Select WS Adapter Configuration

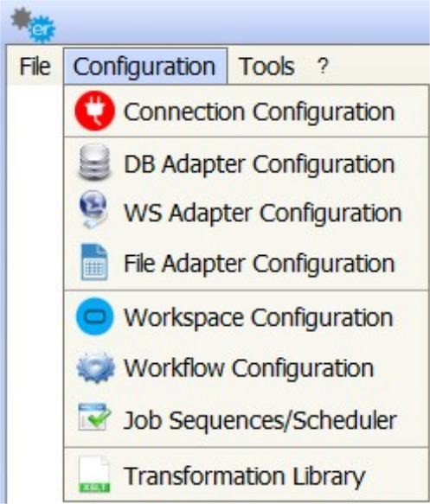247,213
